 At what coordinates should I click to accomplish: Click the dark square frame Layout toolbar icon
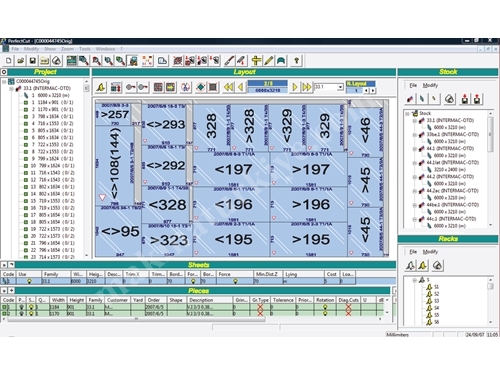(x=213, y=87)
